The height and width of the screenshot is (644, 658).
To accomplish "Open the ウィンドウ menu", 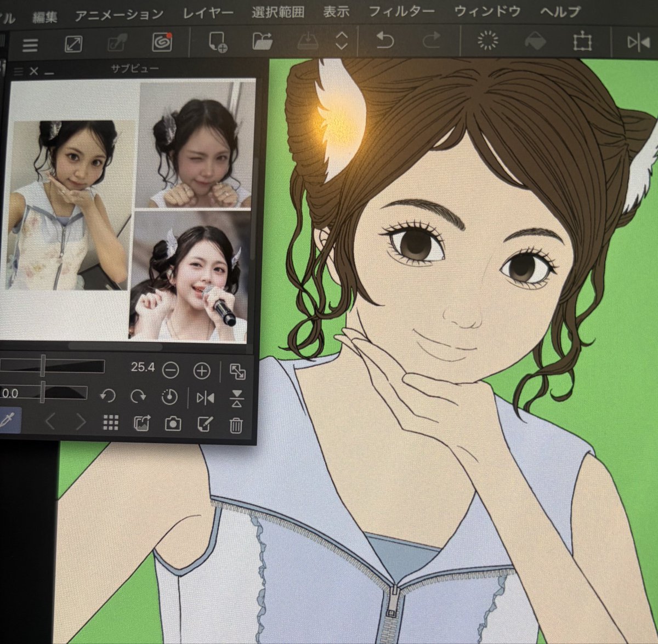I will [x=487, y=11].
